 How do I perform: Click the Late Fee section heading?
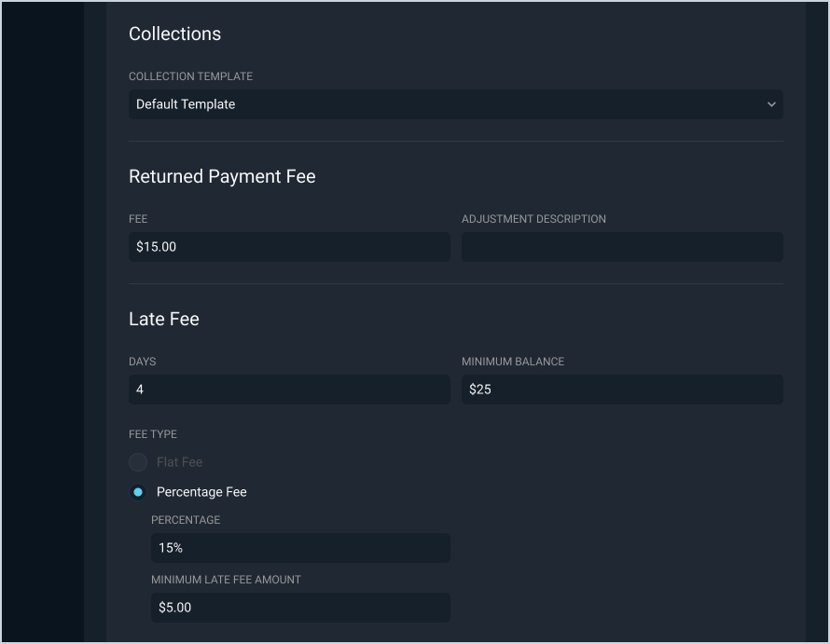coord(164,319)
